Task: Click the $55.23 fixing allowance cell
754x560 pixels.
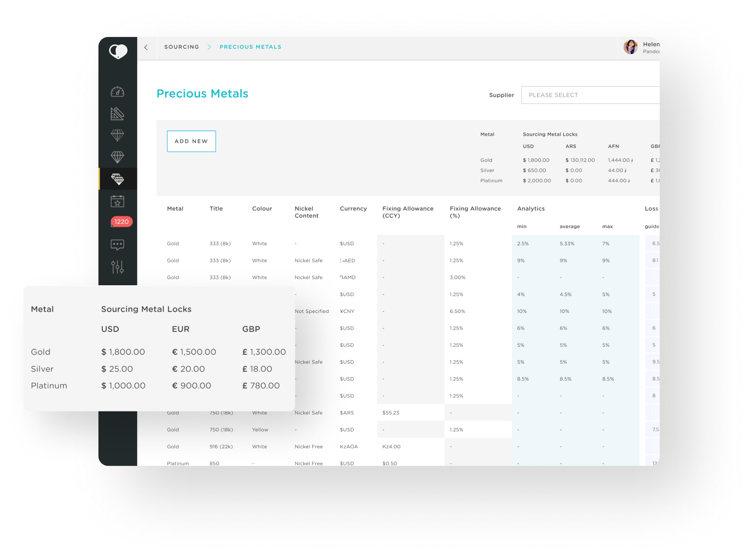Action: click(x=391, y=413)
